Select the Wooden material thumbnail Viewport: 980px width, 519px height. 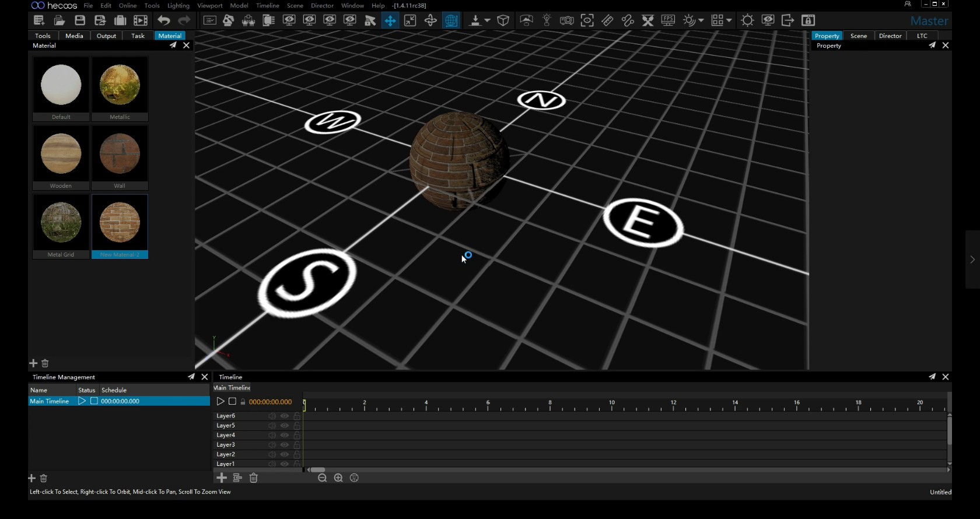point(61,157)
